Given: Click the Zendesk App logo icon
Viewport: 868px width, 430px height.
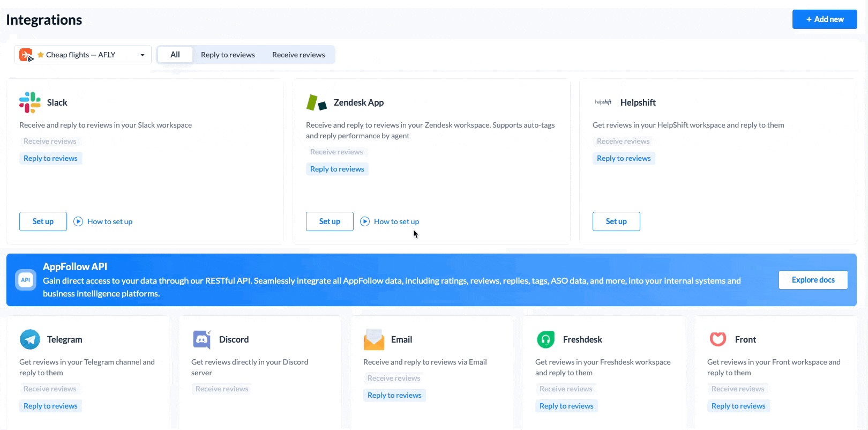Looking at the screenshot, I should (317, 102).
